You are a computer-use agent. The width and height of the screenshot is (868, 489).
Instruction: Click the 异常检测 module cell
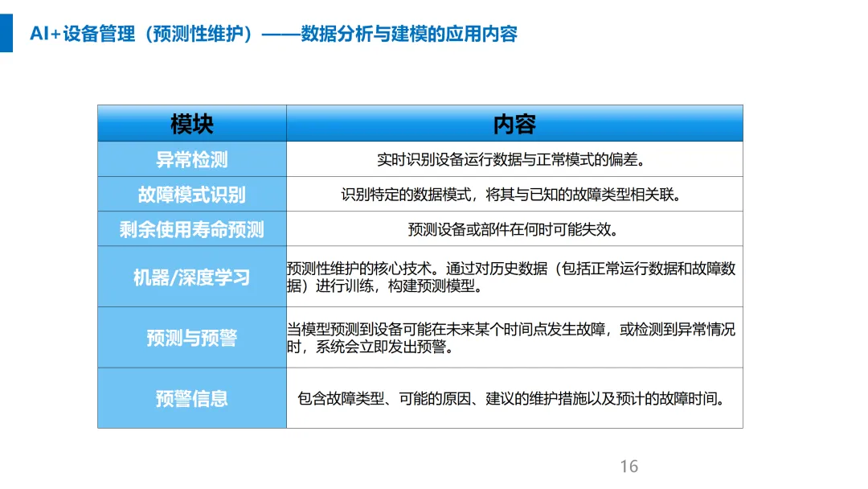(x=192, y=159)
